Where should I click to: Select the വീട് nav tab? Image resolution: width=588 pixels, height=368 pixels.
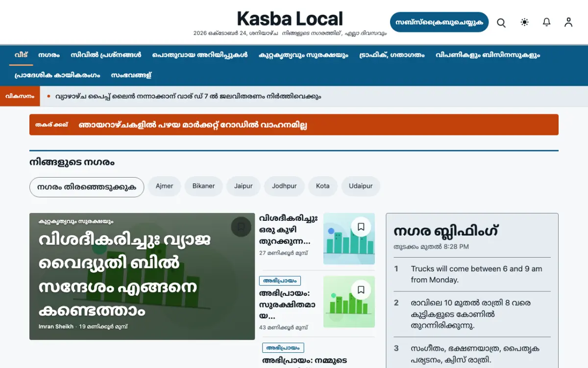coord(21,55)
